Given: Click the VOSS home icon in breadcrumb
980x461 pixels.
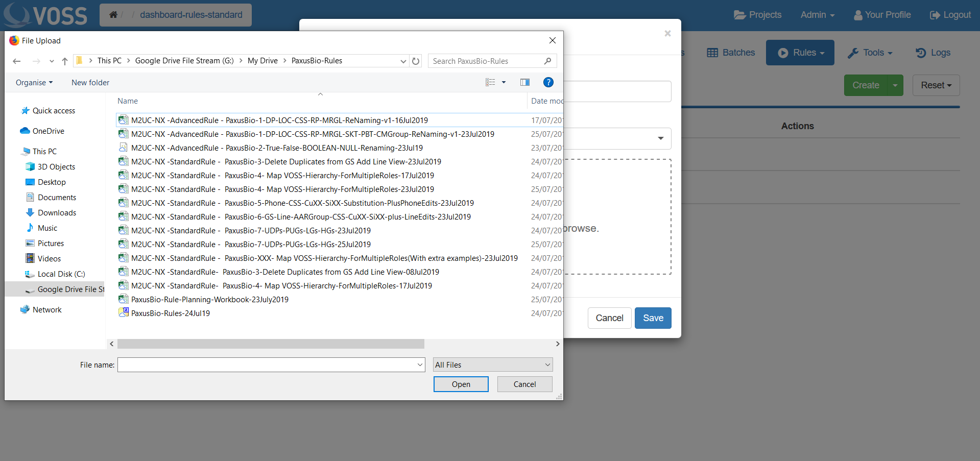Looking at the screenshot, I should click(113, 15).
